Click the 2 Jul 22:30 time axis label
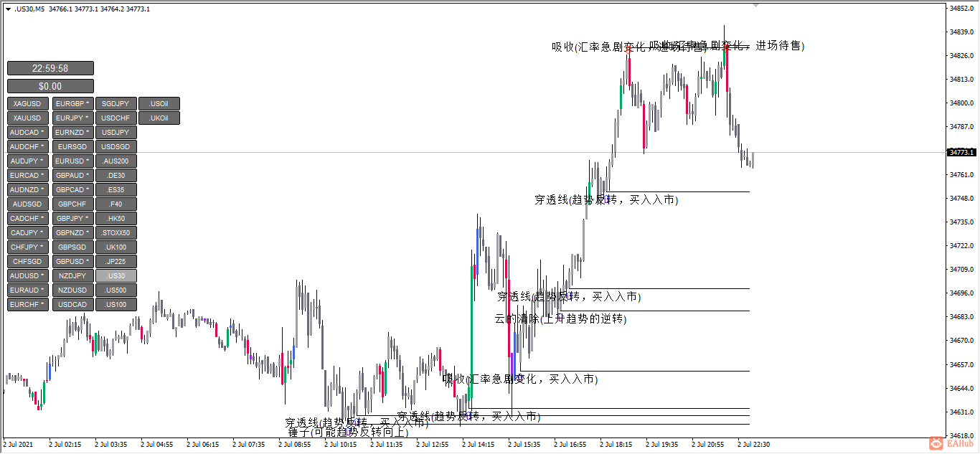980x454 pixels. (754, 445)
